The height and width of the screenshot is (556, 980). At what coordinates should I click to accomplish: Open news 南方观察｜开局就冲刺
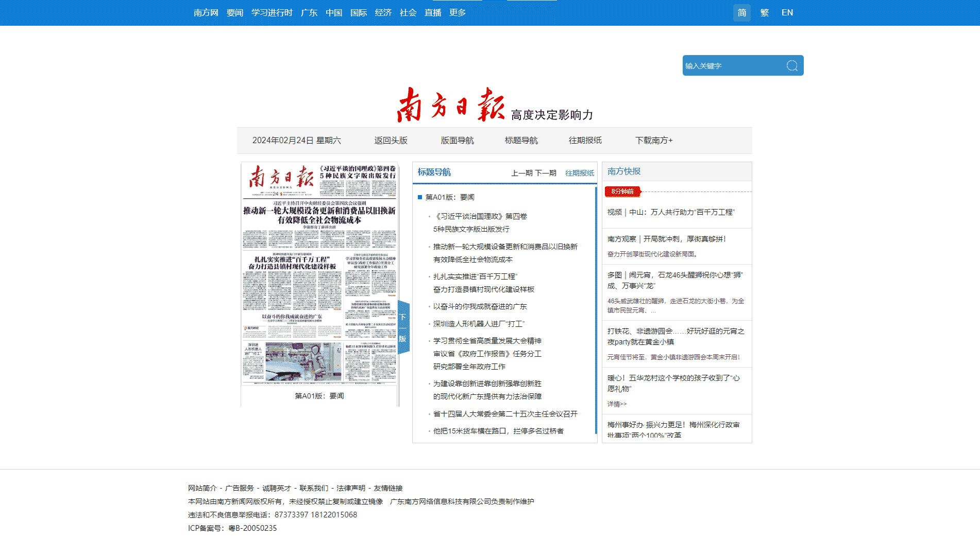(x=667, y=239)
